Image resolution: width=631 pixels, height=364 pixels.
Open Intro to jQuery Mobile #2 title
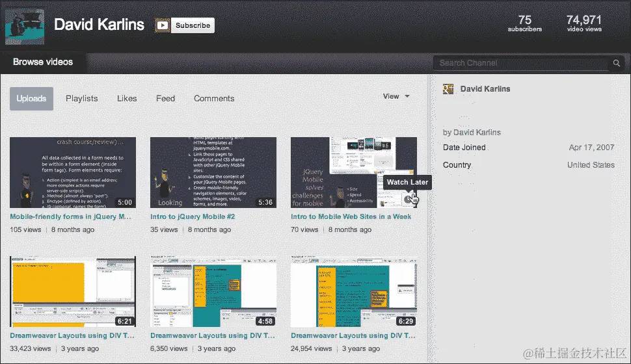click(x=193, y=216)
